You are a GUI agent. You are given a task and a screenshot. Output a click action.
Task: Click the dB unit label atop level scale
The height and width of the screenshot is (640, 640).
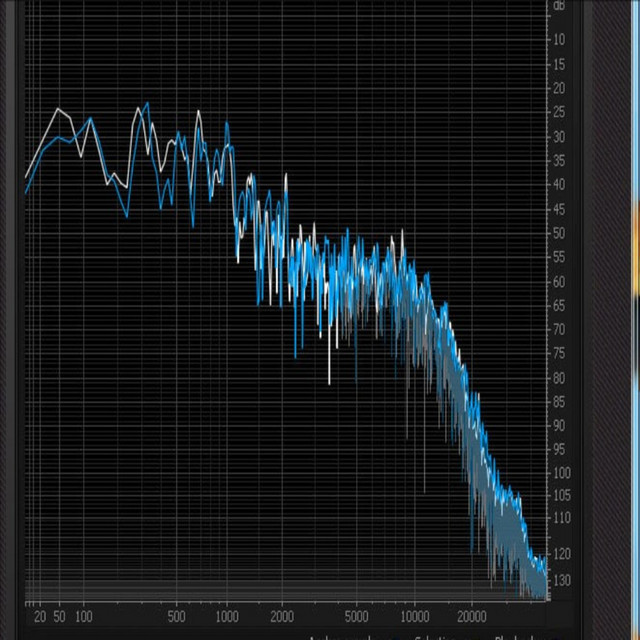coord(559,6)
